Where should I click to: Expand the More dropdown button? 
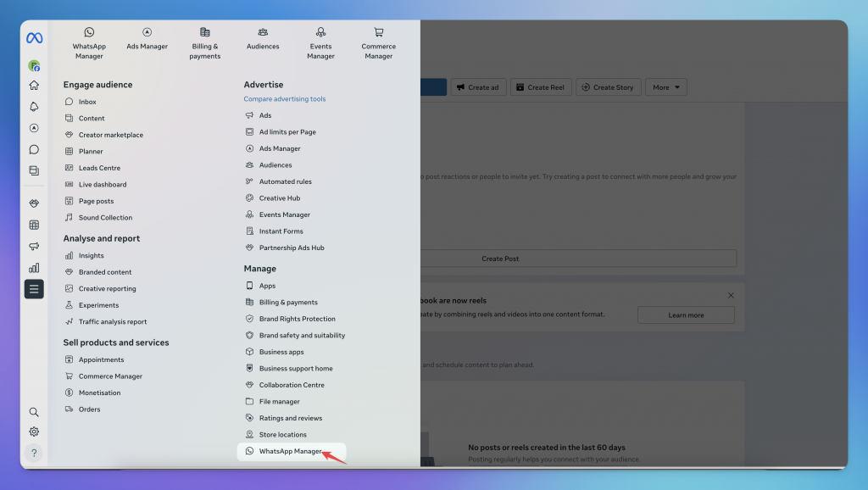click(665, 87)
